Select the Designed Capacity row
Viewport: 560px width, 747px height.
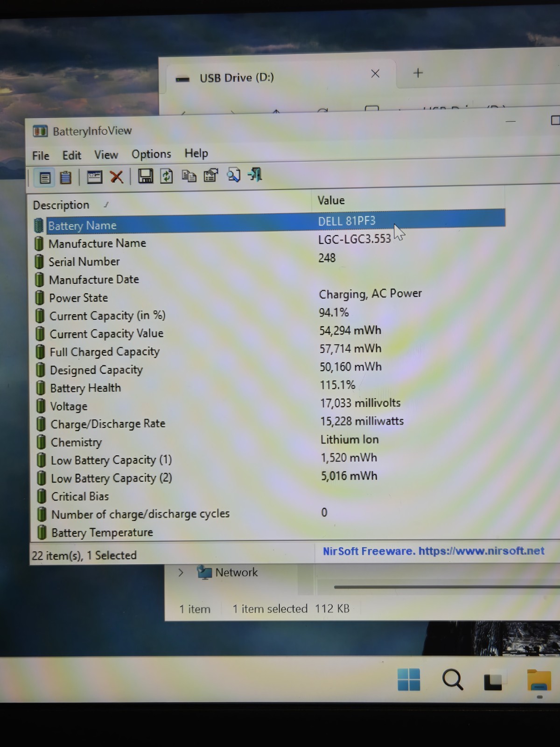coord(269,368)
